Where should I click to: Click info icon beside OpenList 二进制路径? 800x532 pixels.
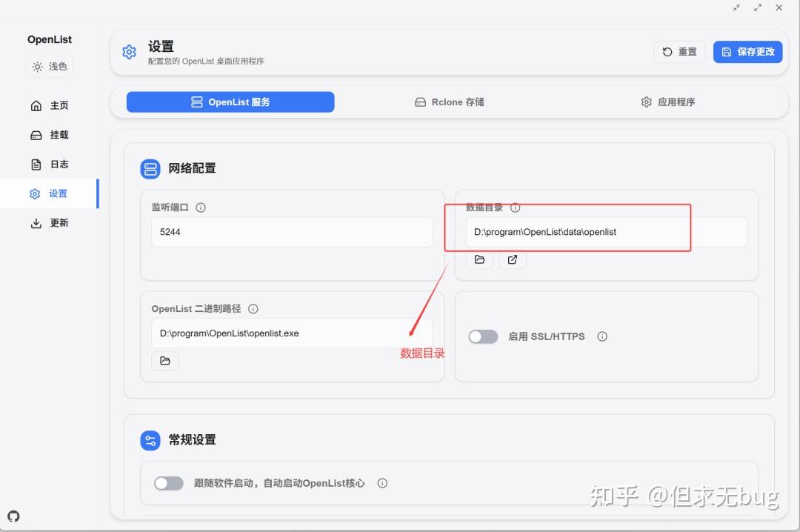pos(253,309)
